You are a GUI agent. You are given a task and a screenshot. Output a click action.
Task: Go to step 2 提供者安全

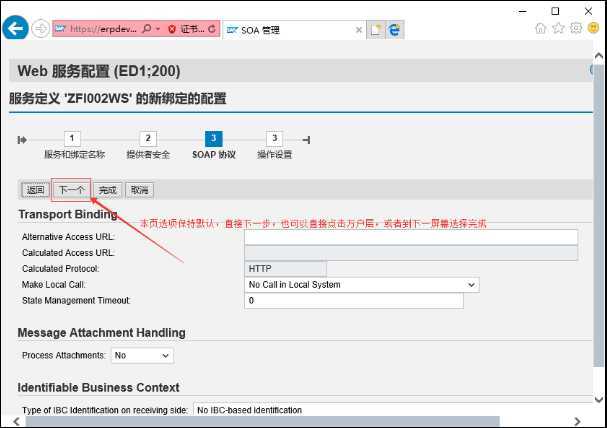(148, 146)
